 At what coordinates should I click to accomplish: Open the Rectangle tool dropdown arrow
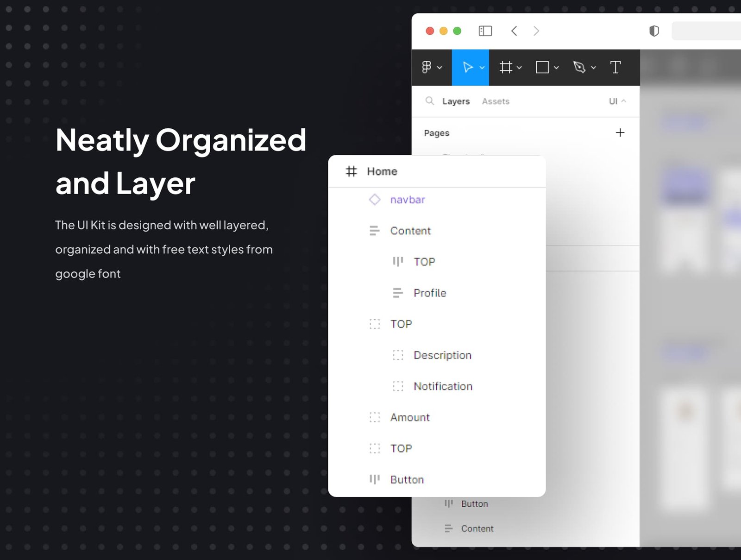coord(557,68)
